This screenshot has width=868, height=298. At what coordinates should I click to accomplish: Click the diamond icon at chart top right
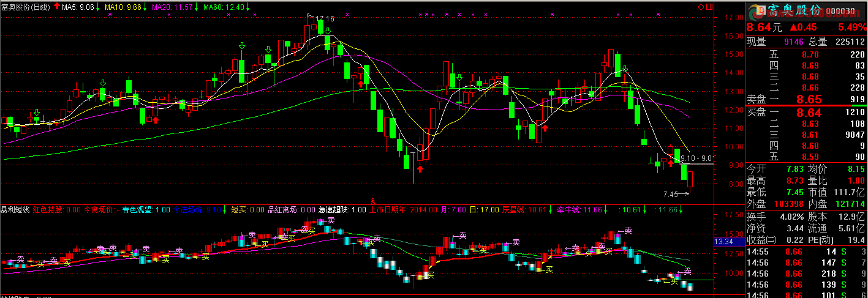(701, 6)
